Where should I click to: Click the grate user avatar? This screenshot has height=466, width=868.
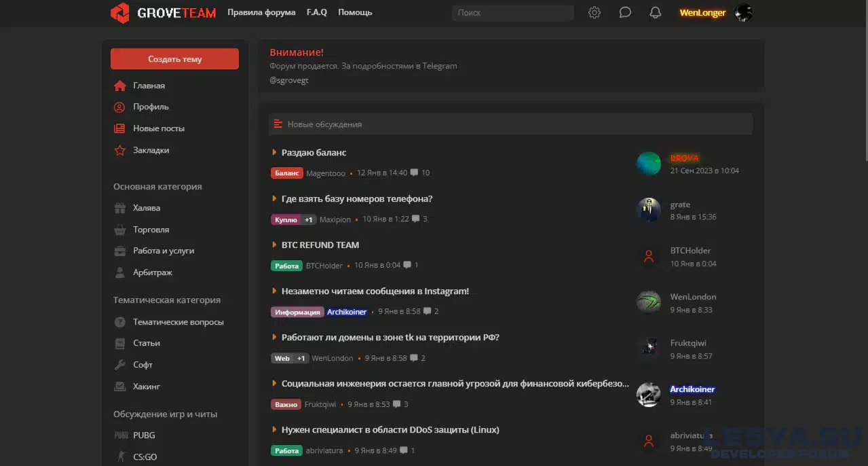point(649,211)
